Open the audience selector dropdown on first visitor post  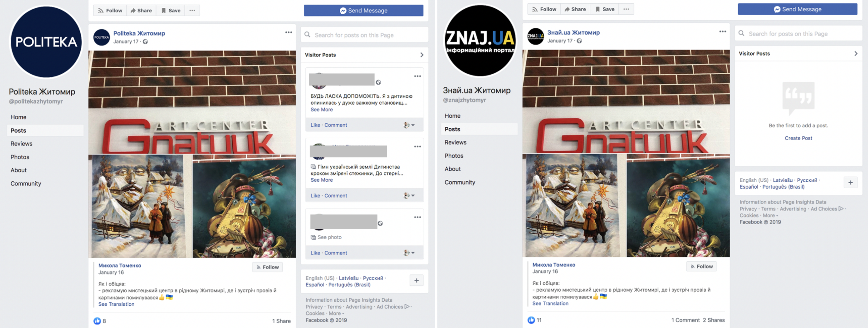coord(409,125)
